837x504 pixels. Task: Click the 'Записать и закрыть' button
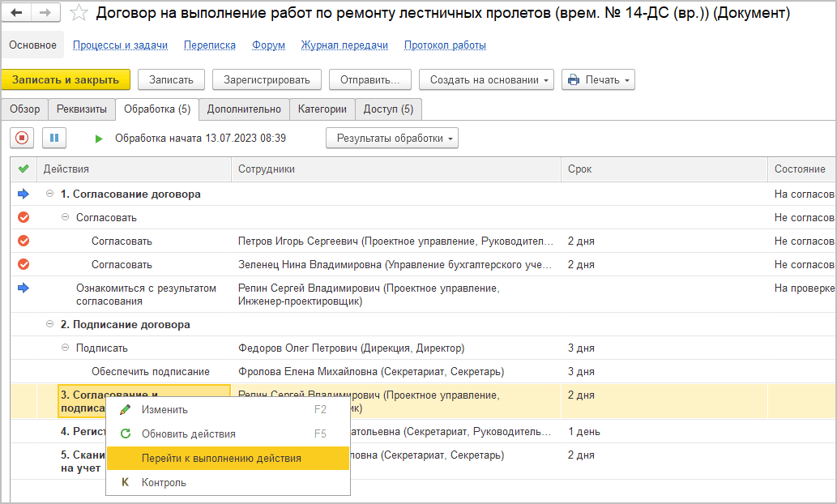click(x=66, y=79)
